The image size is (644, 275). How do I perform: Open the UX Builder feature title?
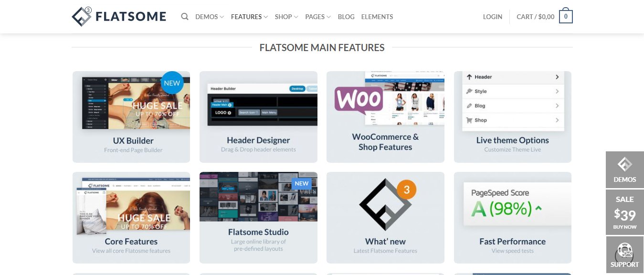(x=133, y=140)
